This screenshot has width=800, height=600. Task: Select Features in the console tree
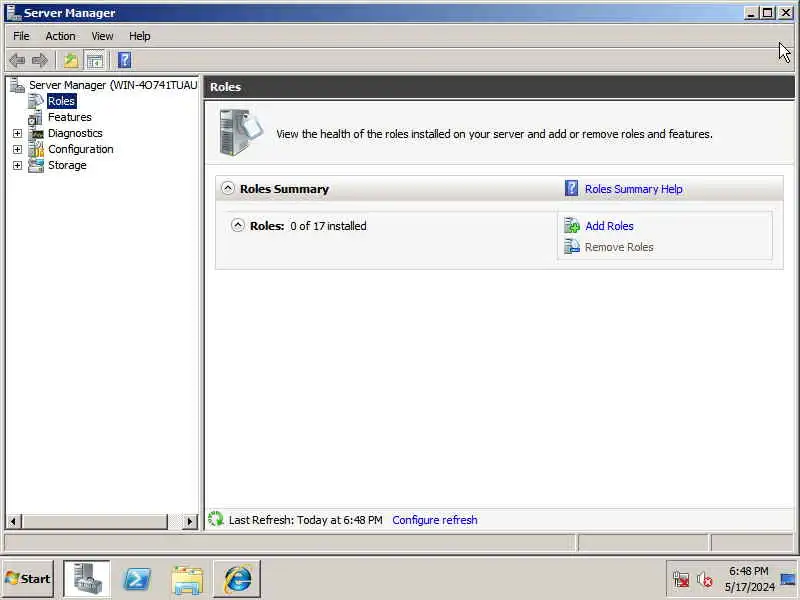point(69,117)
